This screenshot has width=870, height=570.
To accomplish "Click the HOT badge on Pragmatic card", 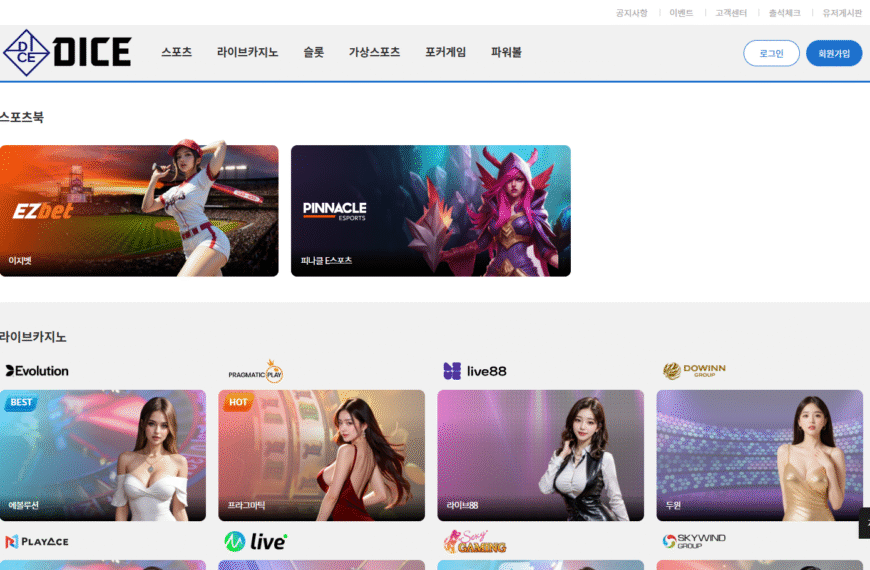I will coord(239,402).
